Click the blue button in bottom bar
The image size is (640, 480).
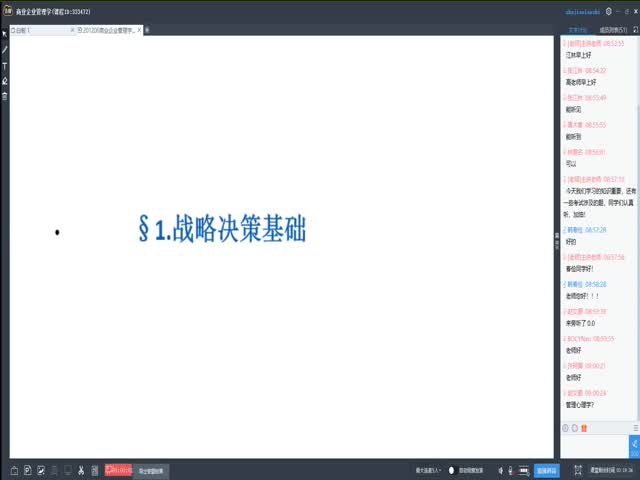coord(547,471)
